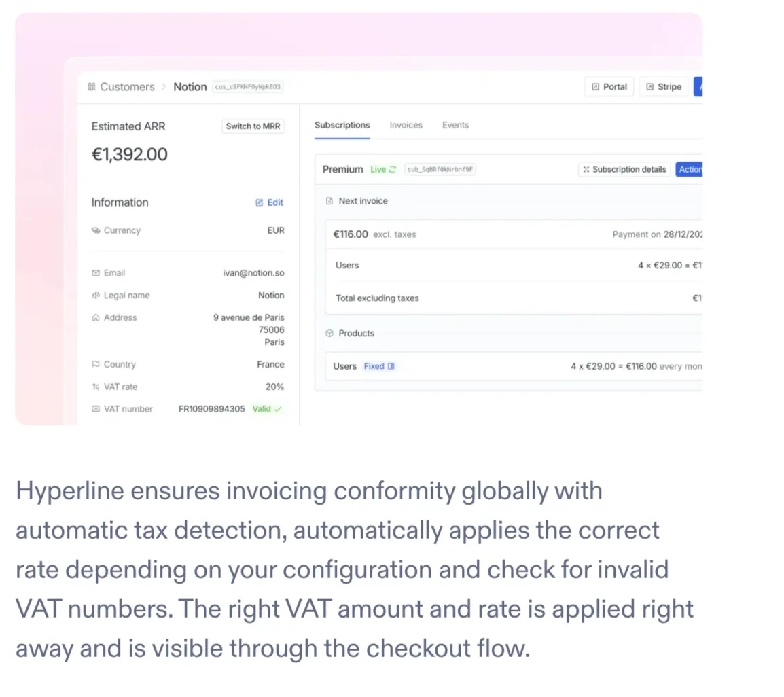
Task: Click the Live status refresh icon
Action: tap(393, 170)
